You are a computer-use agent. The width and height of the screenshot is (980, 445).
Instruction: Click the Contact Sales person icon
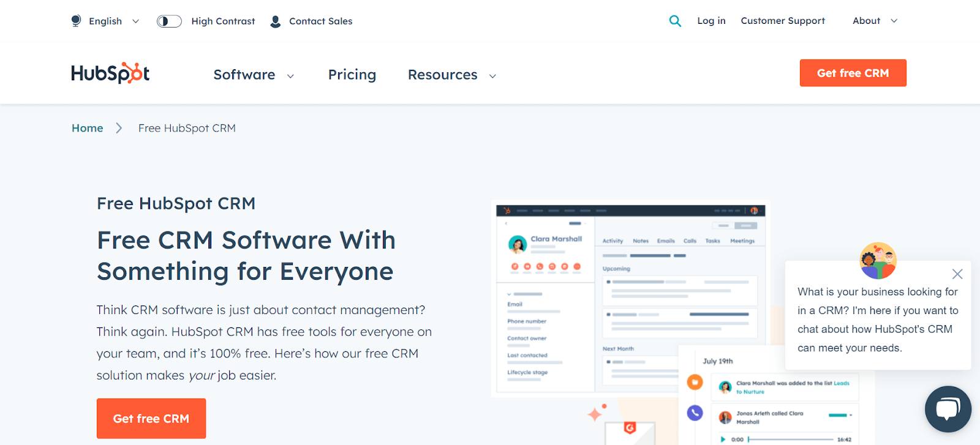[276, 21]
